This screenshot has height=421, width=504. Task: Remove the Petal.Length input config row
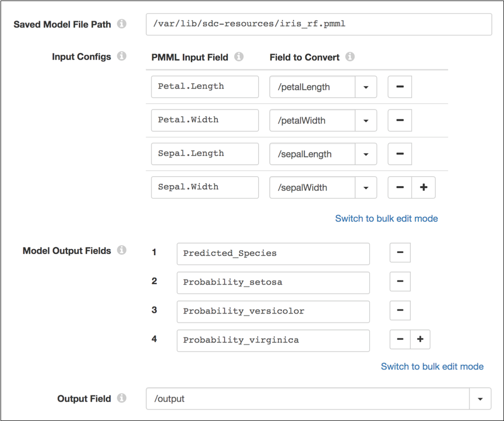(x=399, y=87)
